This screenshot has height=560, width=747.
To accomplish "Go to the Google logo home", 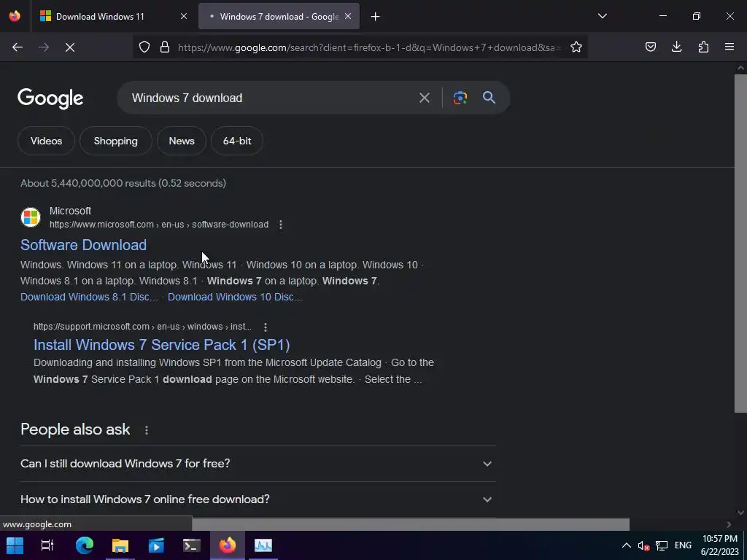I will click(x=50, y=98).
